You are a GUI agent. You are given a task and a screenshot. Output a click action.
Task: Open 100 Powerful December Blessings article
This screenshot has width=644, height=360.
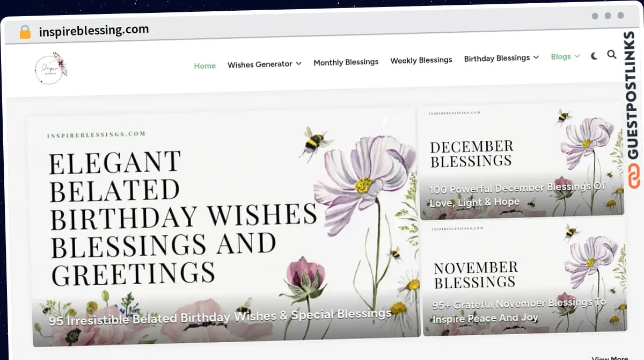pos(517,195)
